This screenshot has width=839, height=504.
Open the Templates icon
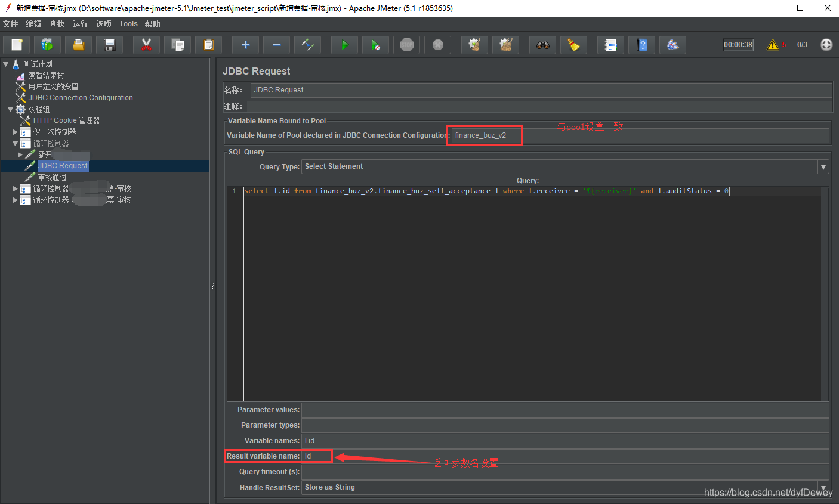[47, 45]
